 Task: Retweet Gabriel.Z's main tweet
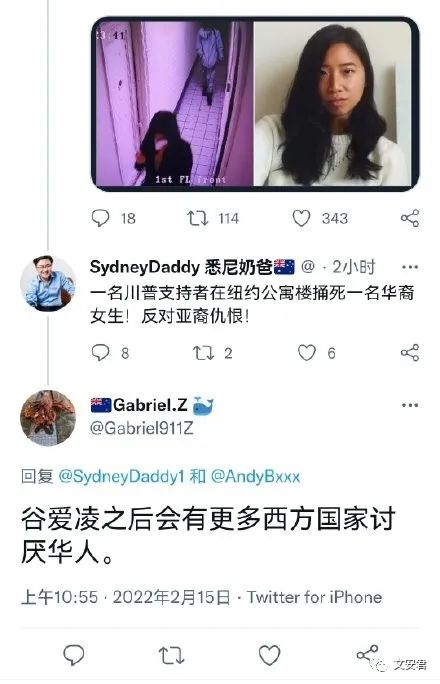click(171, 656)
